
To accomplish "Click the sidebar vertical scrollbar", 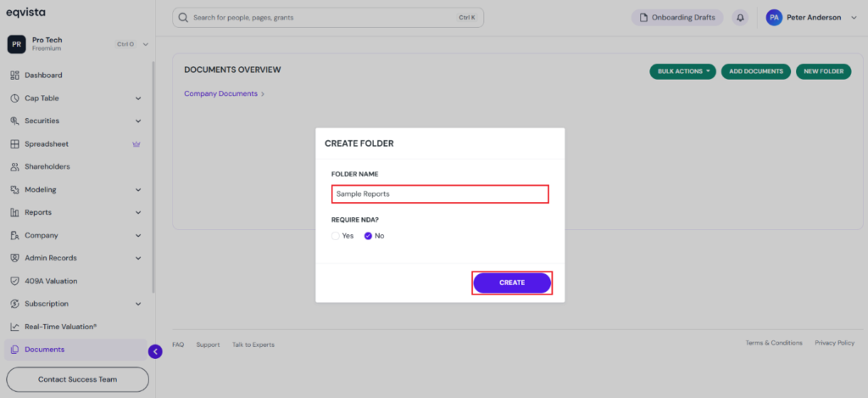I will click(153, 177).
